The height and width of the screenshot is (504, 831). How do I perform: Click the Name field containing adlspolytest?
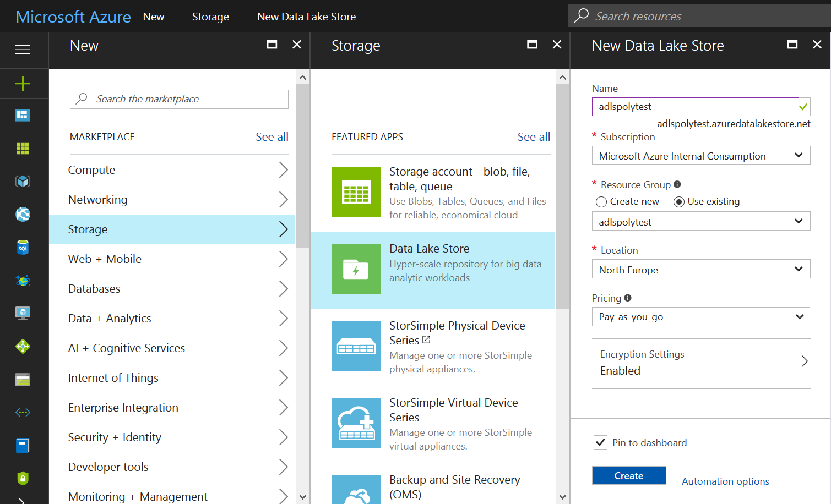point(701,107)
